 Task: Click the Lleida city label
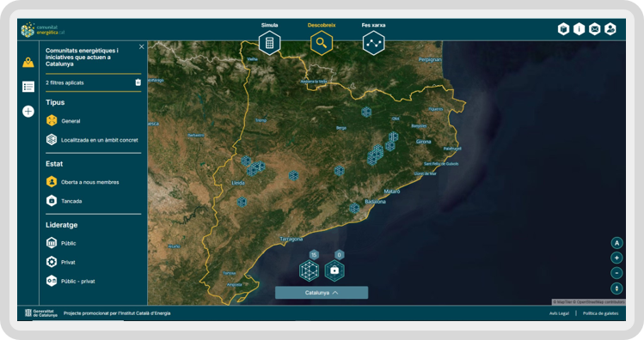(x=238, y=183)
